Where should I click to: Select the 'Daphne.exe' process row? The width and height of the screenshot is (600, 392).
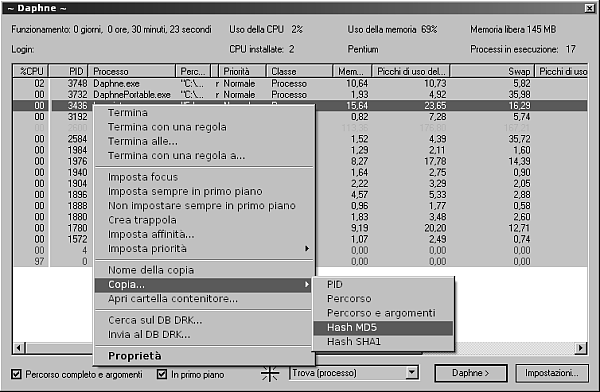point(300,83)
